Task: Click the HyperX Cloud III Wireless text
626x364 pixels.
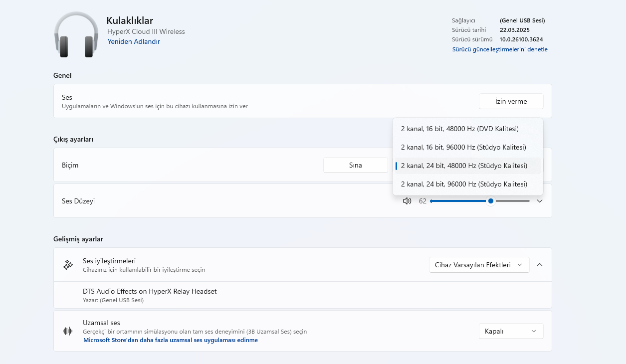Action: point(146,31)
